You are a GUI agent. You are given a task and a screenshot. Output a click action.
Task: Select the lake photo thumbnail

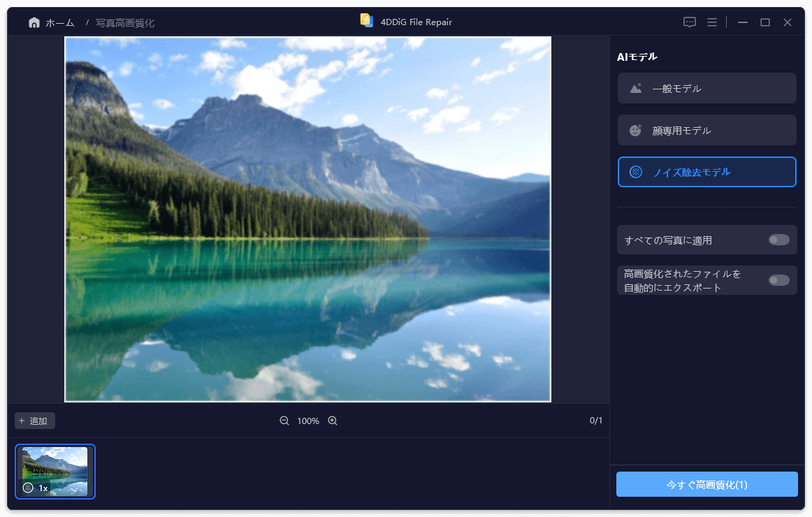(55, 472)
